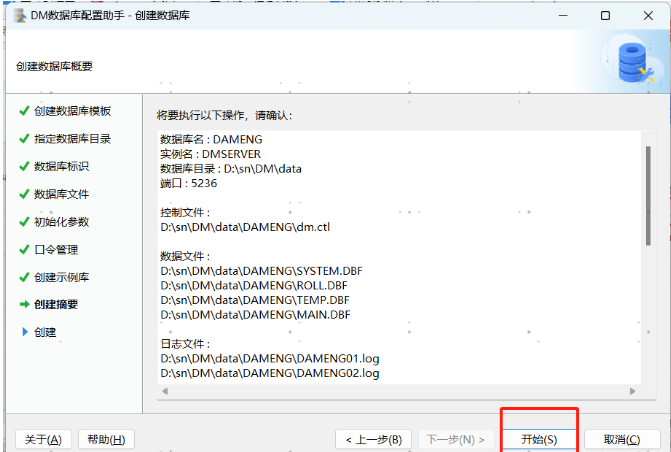Image resolution: width=671 pixels, height=452 pixels.
Task: Click the 取消(C) button
Action: (x=622, y=440)
